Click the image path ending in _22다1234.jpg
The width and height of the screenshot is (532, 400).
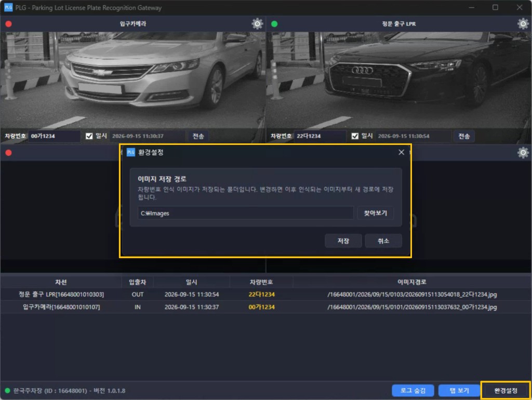(412, 295)
